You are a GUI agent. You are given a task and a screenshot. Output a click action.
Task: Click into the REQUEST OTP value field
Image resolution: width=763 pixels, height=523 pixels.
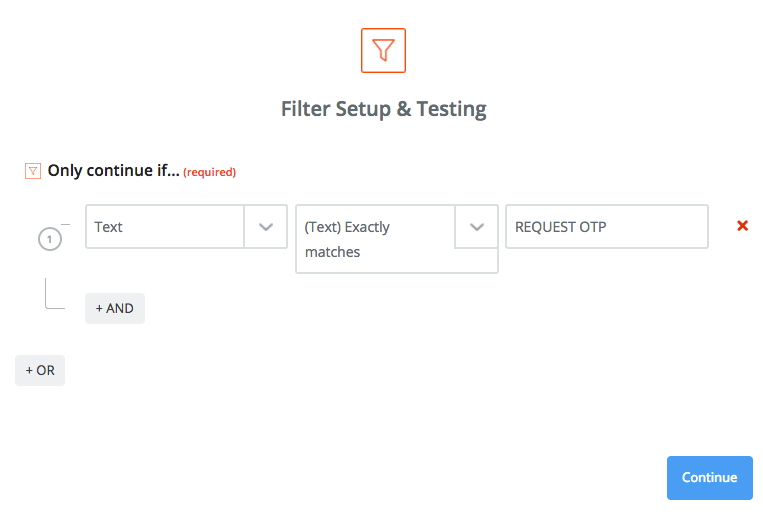point(606,227)
